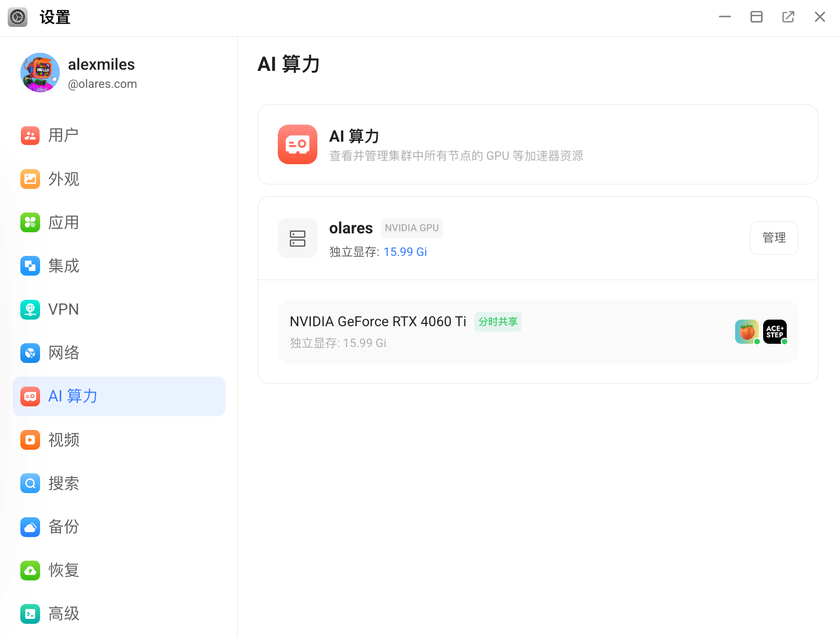The height and width of the screenshot is (637, 840).
Task: Select 集成 in the sidebar
Action: click(x=119, y=266)
